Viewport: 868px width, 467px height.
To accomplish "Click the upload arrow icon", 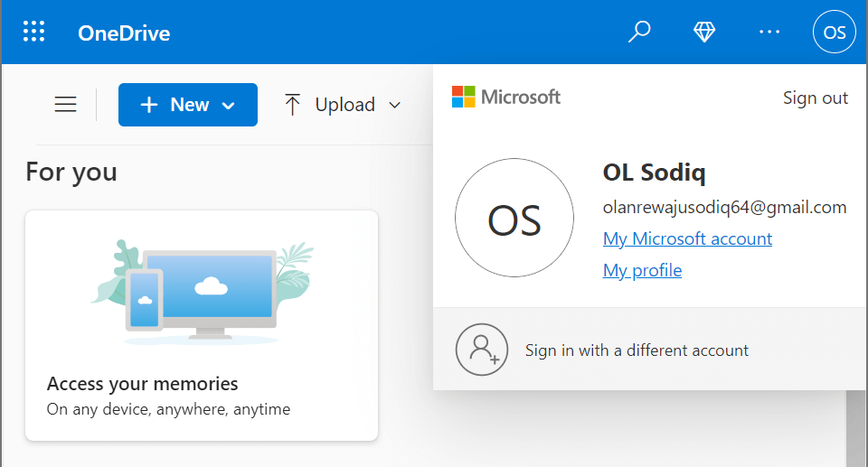I will (292, 105).
